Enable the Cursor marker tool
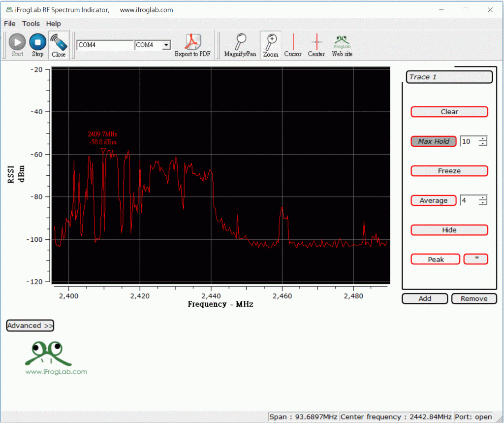The height and width of the screenshot is (423, 504). (293, 45)
